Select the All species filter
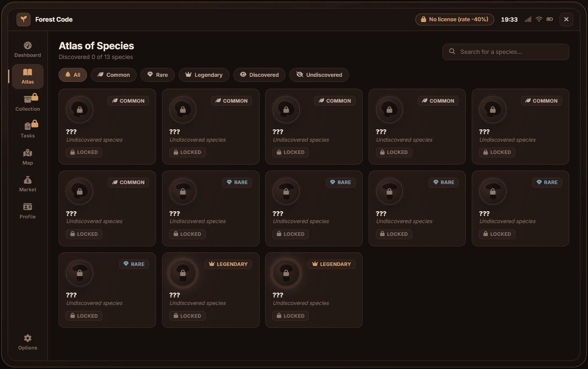The height and width of the screenshot is (369, 588). 73,75
